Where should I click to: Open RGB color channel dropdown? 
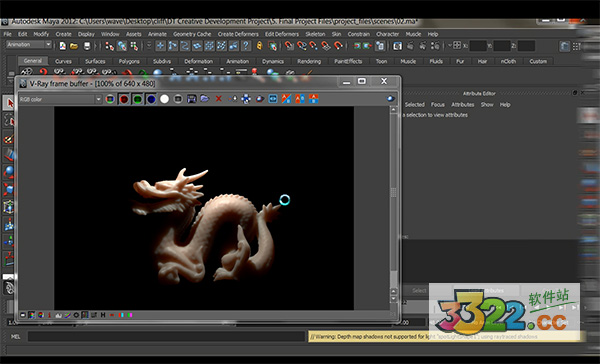60,100
